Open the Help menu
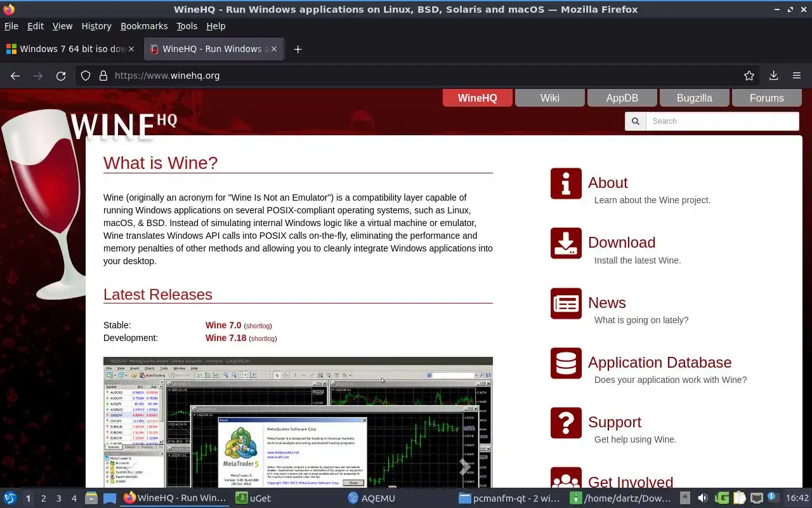Screen dimensions: 812x508 point(216,26)
